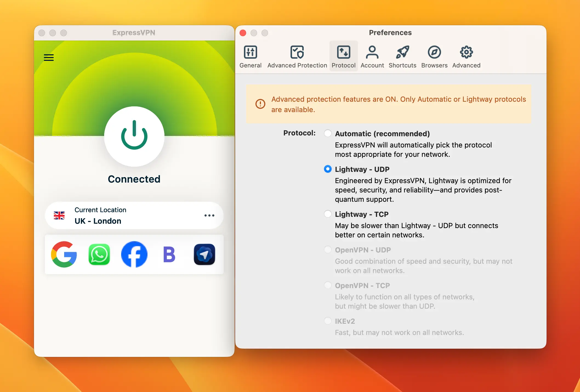This screenshot has width=580, height=392.
Task: Open the ExpressVPN hamburger menu
Action: tap(49, 58)
